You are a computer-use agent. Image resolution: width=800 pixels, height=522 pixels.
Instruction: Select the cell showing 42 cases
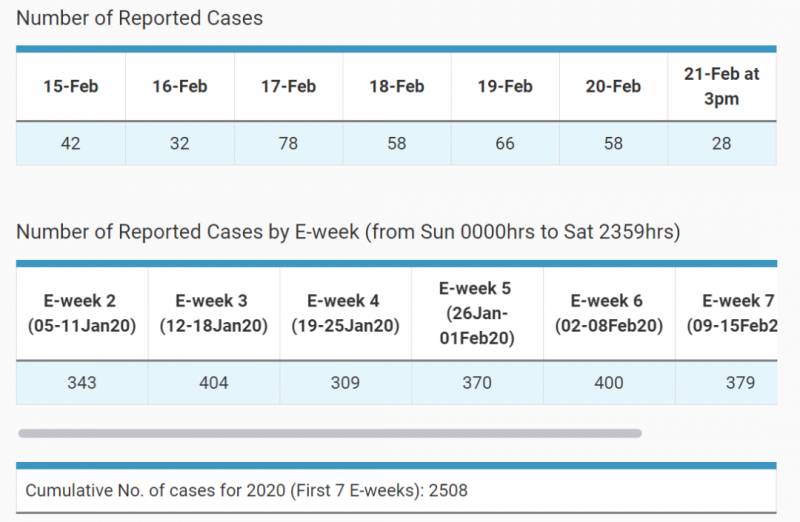pyautogui.click(x=70, y=143)
